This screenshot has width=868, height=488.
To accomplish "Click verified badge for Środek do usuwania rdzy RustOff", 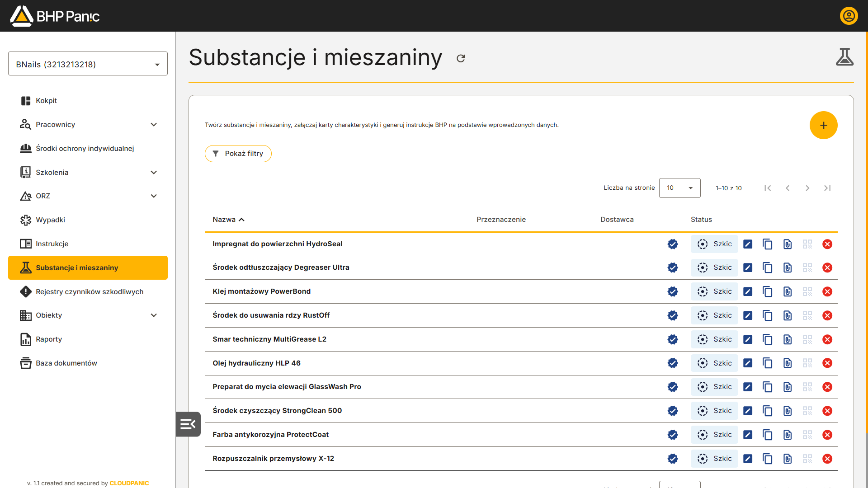I will (x=673, y=315).
